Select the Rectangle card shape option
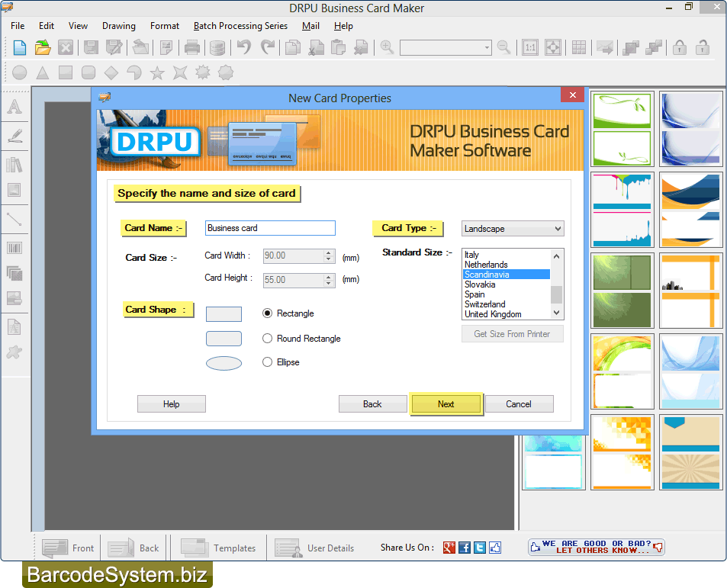This screenshot has width=727, height=588. click(x=267, y=313)
